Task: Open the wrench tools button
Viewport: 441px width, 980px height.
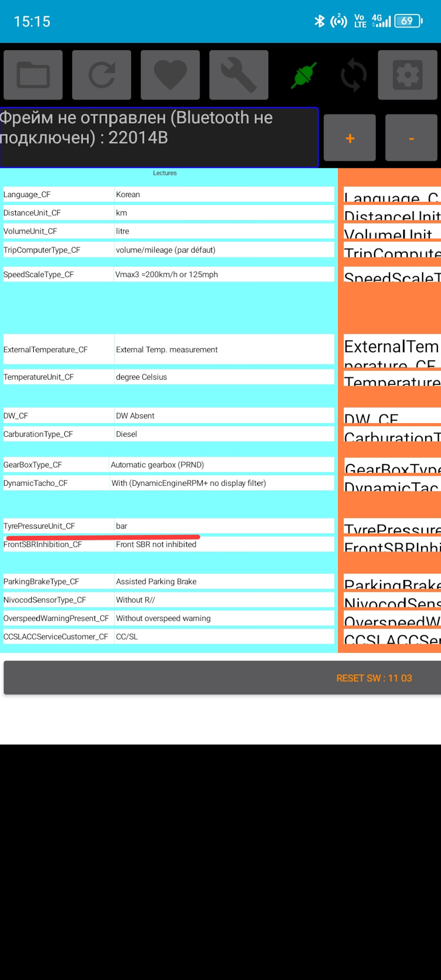Action: click(238, 75)
